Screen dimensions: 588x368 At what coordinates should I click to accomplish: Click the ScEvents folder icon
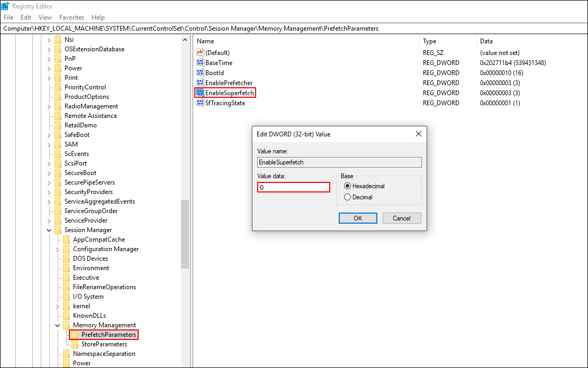pyautogui.click(x=58, y=154)
